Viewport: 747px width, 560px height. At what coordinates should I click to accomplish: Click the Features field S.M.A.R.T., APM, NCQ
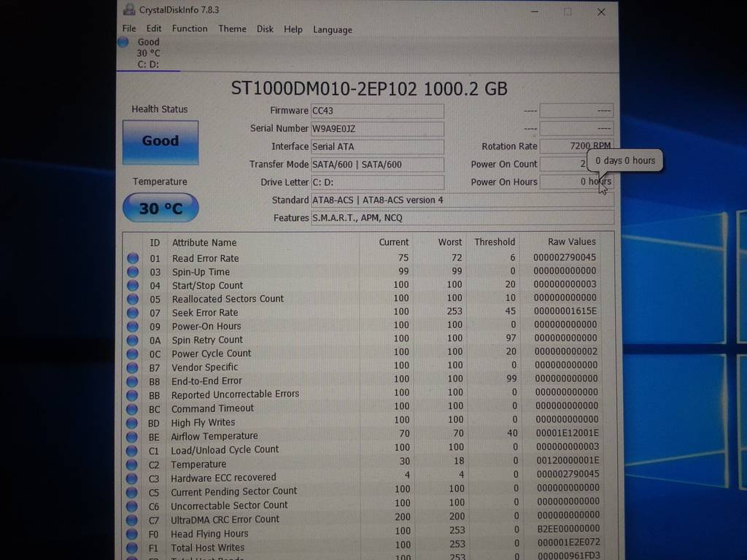(462, 218)
